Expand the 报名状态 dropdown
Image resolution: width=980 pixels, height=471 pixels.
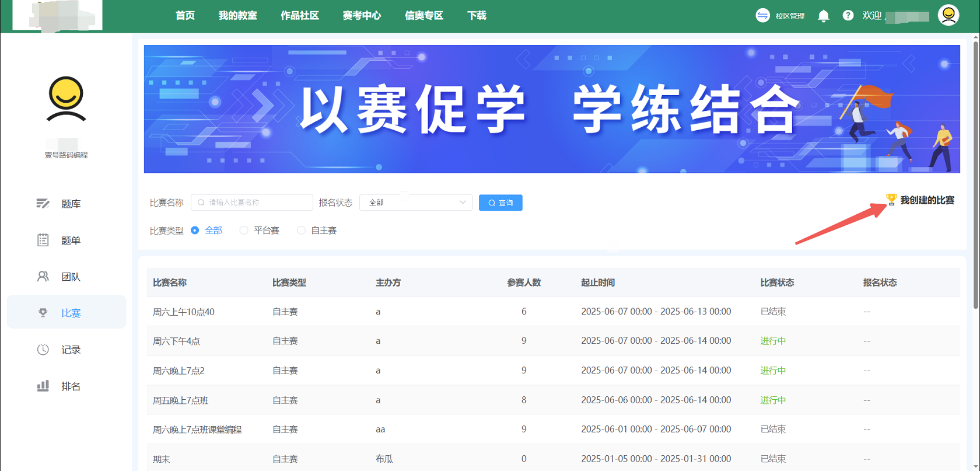tap(416, 203)
